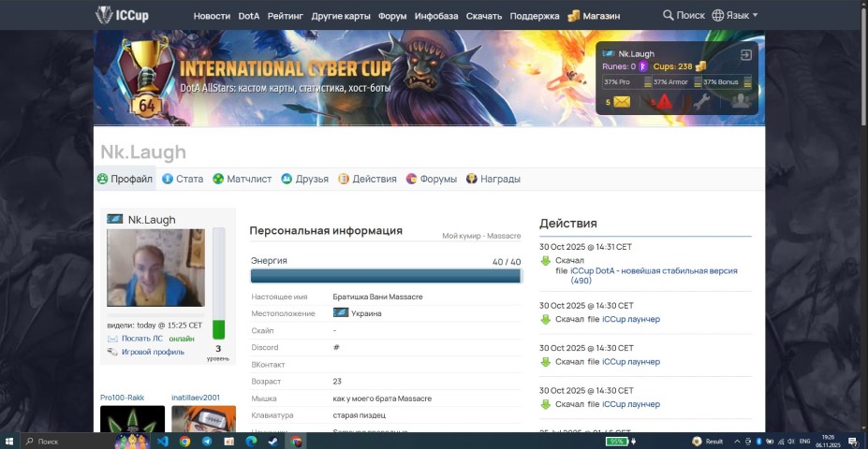Click inatillaev2001's avatar thumbnail

204,419
